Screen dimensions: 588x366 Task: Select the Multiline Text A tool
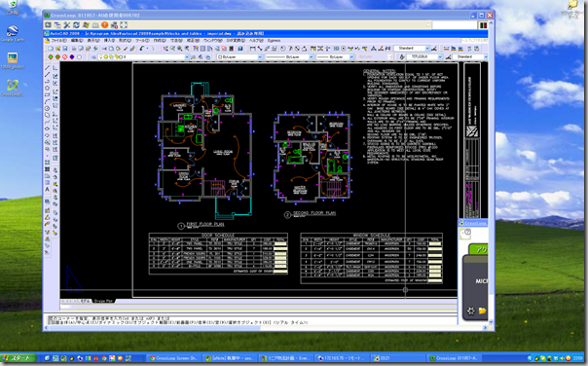[x=48, y=190]
